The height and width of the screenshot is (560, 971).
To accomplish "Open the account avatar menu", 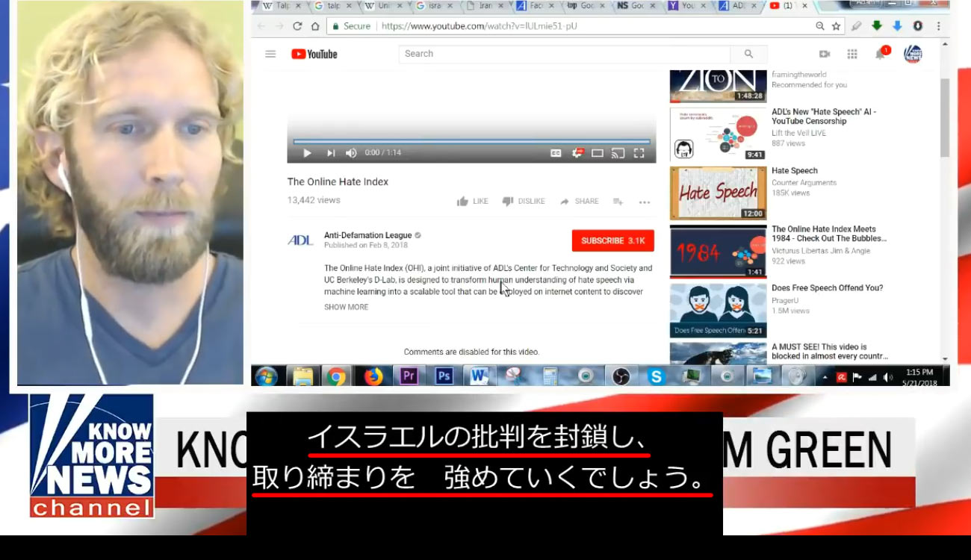I will click(913, 54).
